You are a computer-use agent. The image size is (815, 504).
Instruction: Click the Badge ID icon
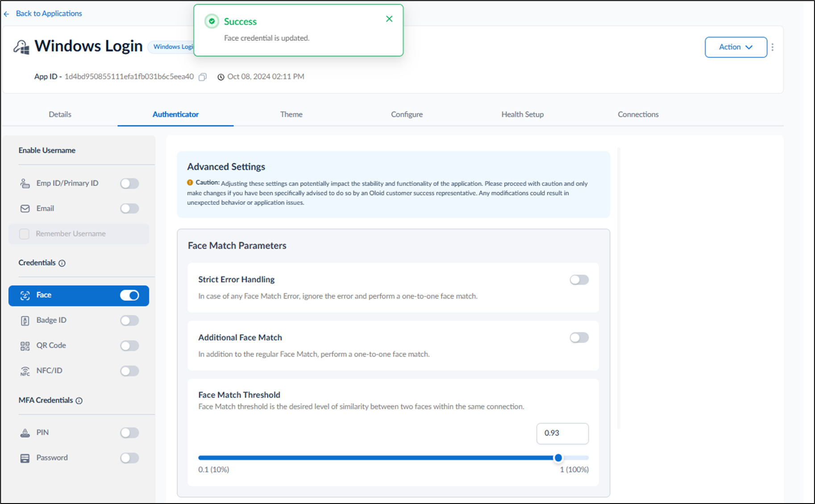point(25,321)
